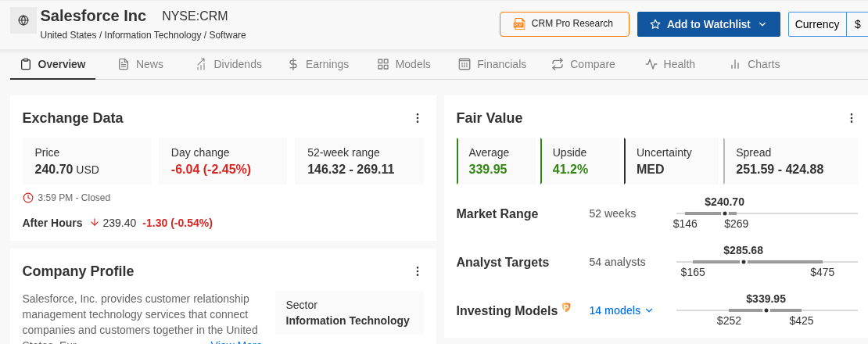The width and height of the screenshot is (868, 344).
Task: Click the document icon of the News tab
Action: tap(124, 64)
